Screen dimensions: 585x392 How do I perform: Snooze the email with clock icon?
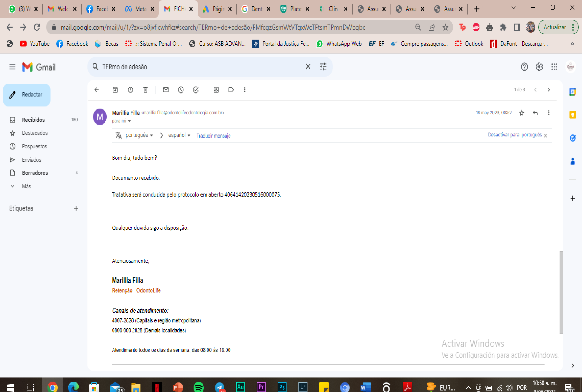coord(181,90)
